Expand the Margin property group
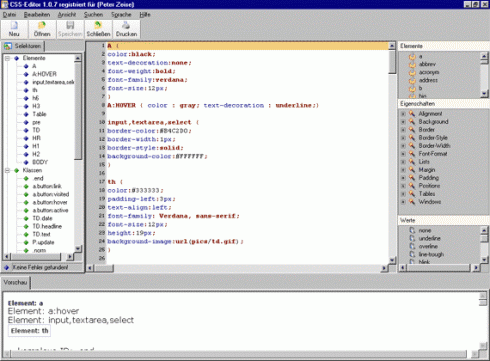490x361 pixels. 403,170
